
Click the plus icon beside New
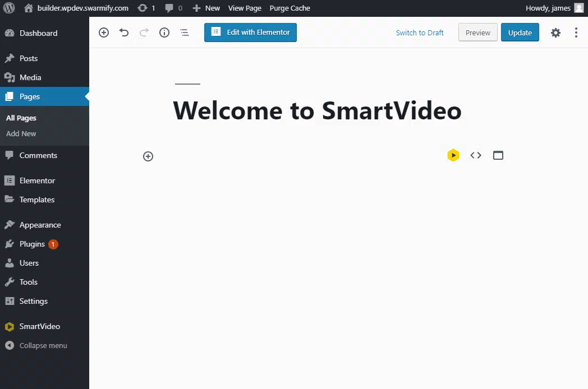point(196,8)
